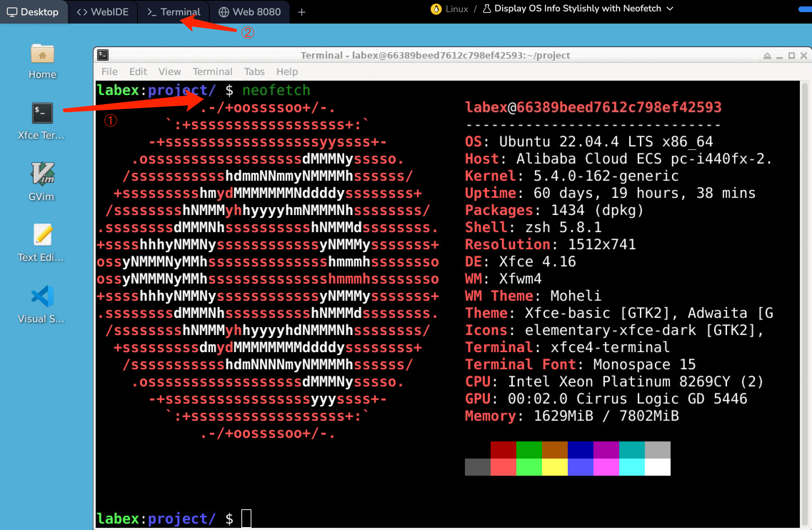
Task: Launch Visual Studio Code desktop icon
Action: [42, 304]
